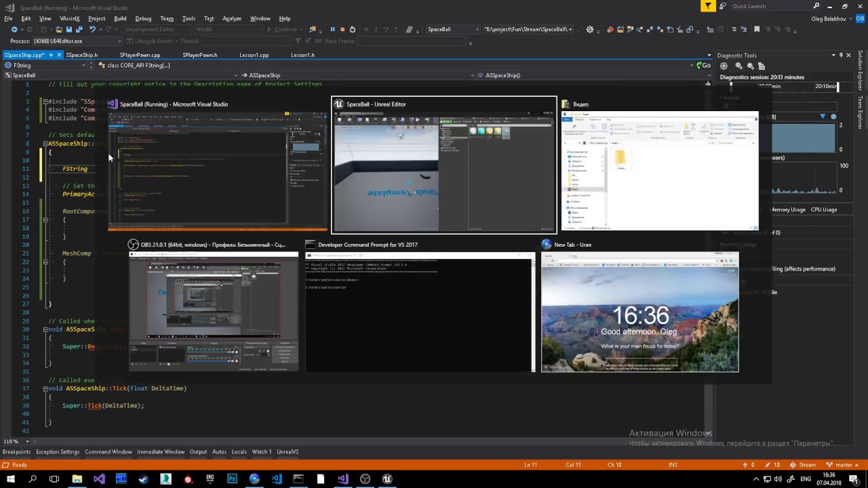Click the Undo toolbar icon
The image size is (868, 488).
click(92, 29)
